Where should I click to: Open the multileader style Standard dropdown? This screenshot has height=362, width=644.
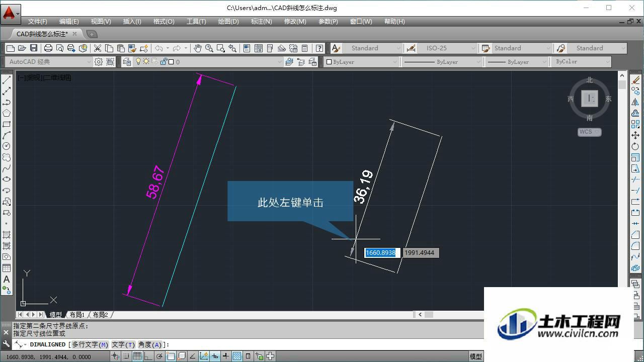pos(597,48)
